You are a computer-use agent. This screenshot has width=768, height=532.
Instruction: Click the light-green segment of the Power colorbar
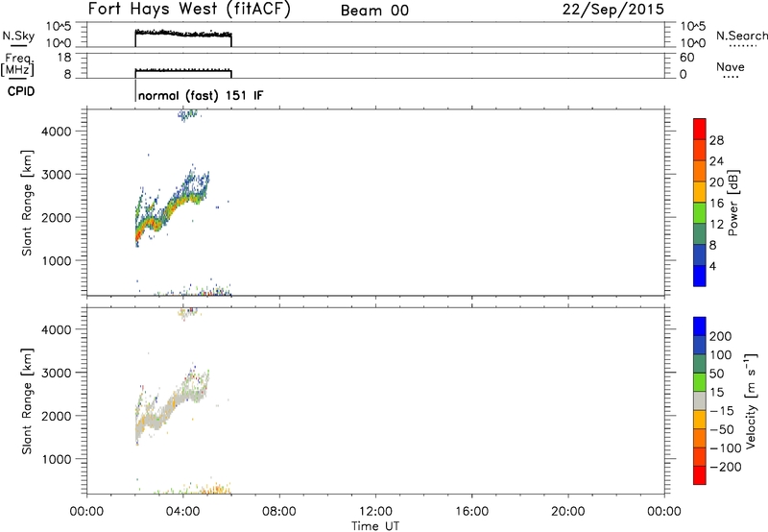(x=700, y=213)
